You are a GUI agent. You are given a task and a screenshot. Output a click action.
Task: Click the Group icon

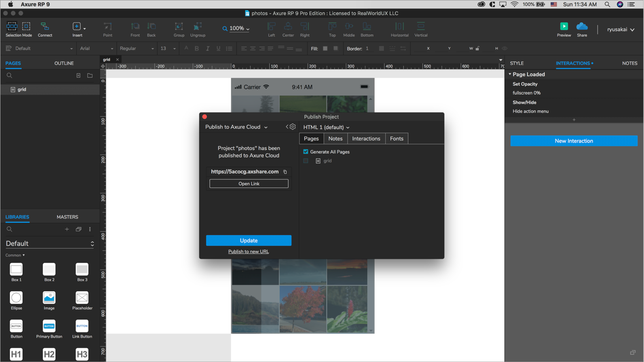tap(179, 26)
